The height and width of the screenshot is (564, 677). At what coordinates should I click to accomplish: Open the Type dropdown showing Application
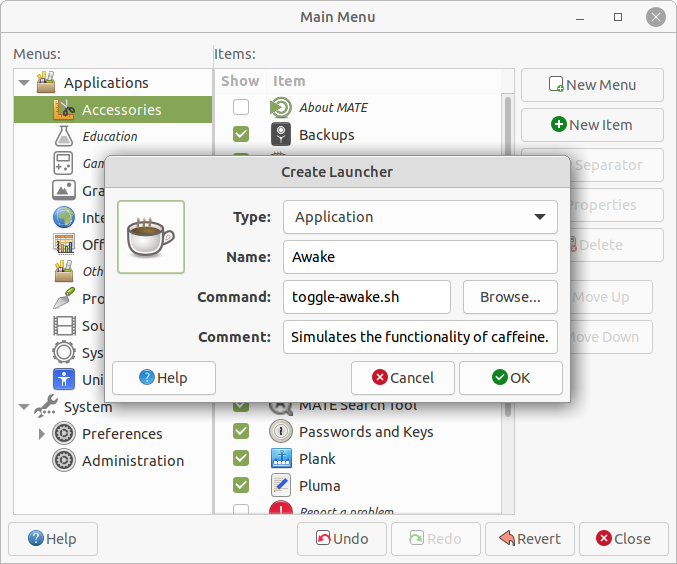[420, 217]
